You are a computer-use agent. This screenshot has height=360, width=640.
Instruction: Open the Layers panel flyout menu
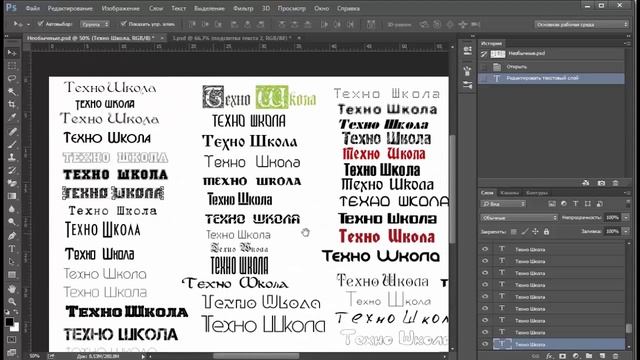627,193
